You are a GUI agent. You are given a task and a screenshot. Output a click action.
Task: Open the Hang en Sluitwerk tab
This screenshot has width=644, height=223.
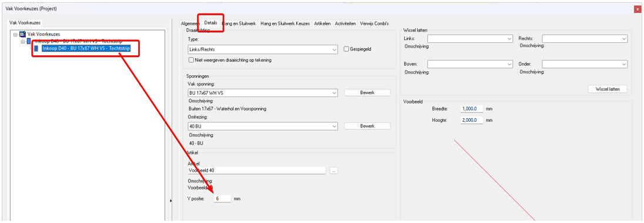click(239, 24)
